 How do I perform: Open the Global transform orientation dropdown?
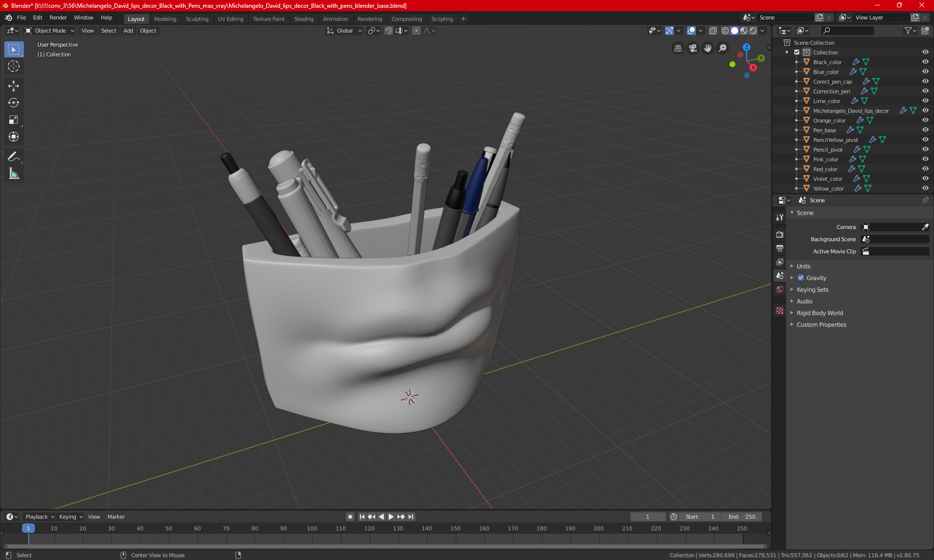(x=344, y=31)
